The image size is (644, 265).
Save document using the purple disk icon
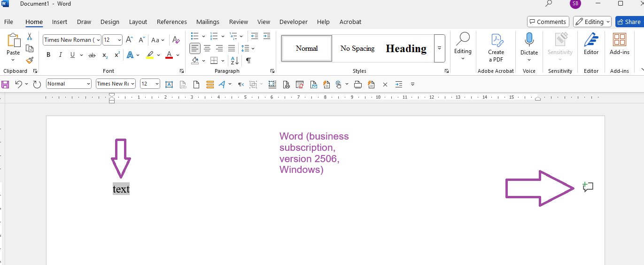(6, 84)
